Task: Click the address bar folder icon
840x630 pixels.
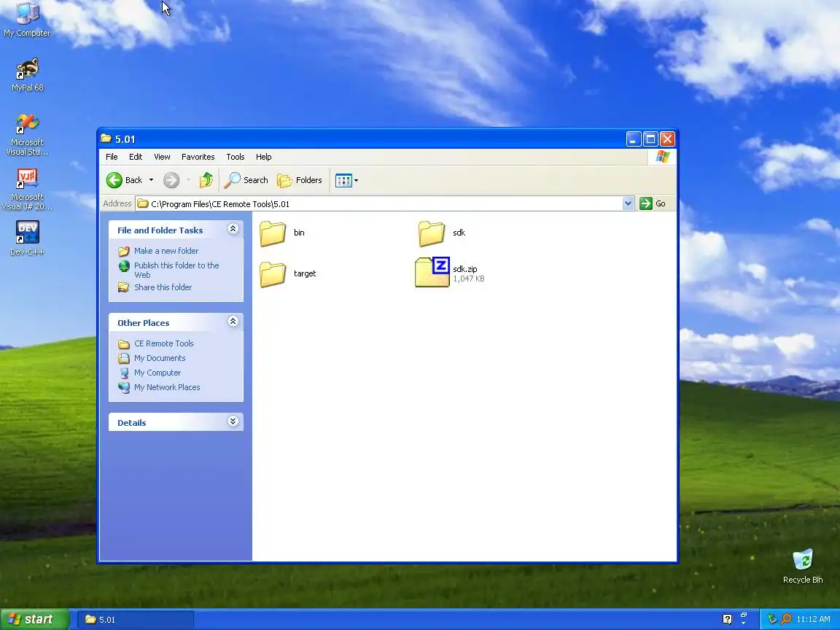Action: coord(142,203)
